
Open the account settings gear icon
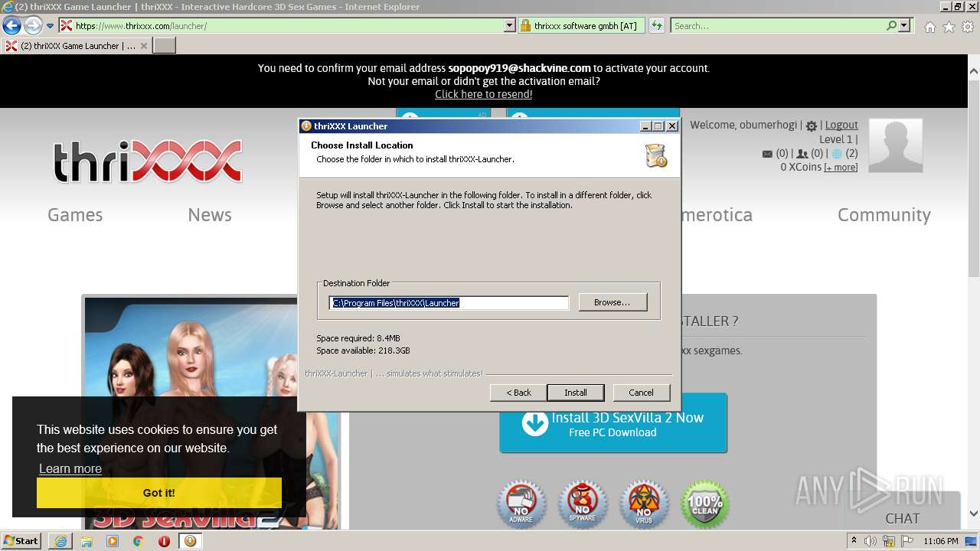point(812,126)
